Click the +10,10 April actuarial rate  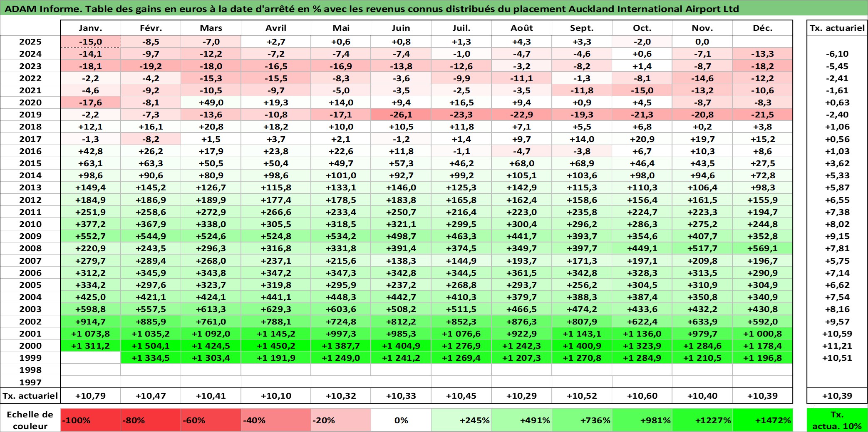tap(276, 396)
